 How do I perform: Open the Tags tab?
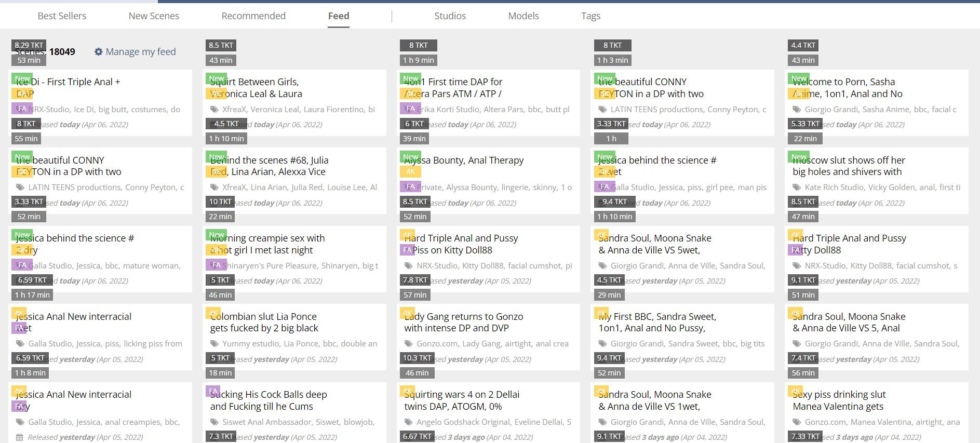590,16
